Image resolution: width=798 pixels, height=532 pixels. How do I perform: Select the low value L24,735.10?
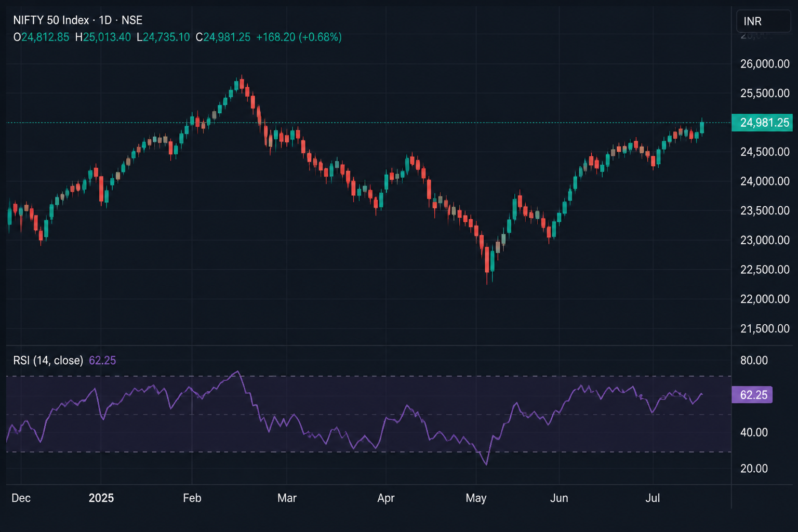163,37
